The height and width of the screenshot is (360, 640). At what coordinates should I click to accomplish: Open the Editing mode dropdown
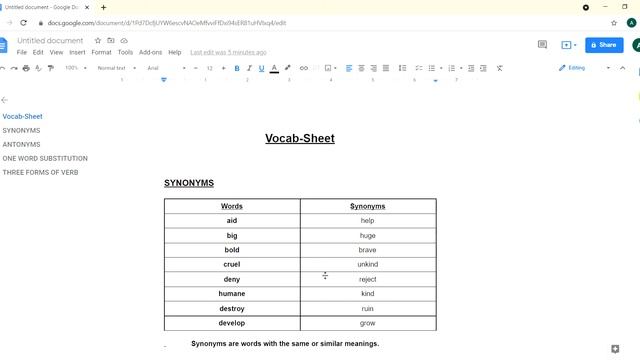click(584, 68)
